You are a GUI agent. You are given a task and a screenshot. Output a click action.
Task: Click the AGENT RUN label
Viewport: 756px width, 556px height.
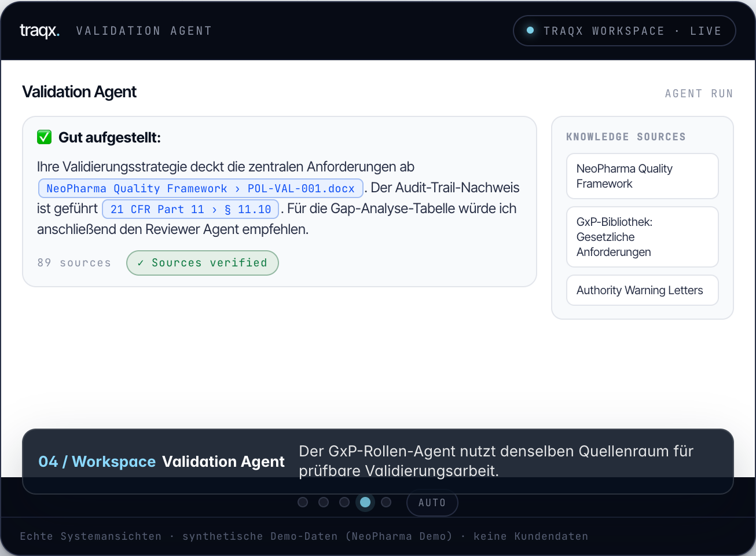coord(699,94)
